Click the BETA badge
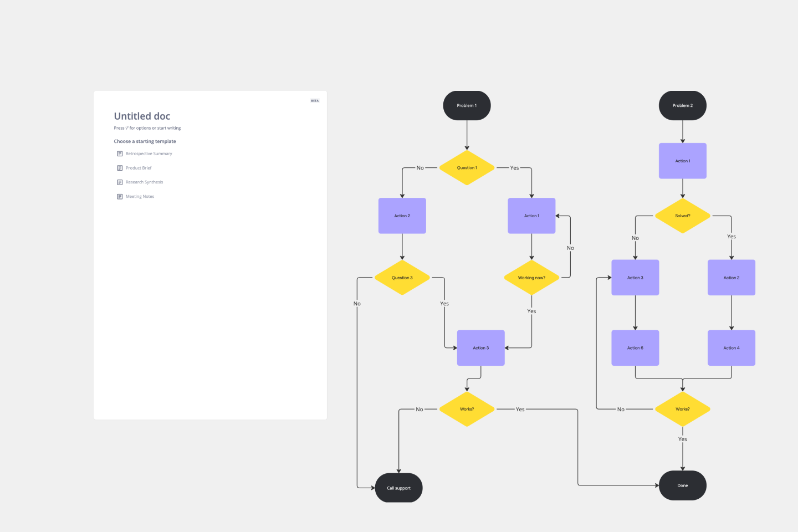798x532 pixels. click(314, 100)
